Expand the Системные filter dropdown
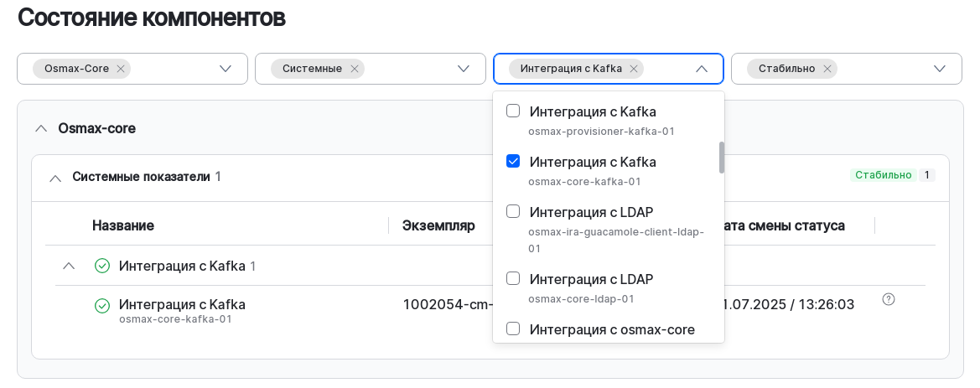980x388 pixels. [x=464, y=69]
